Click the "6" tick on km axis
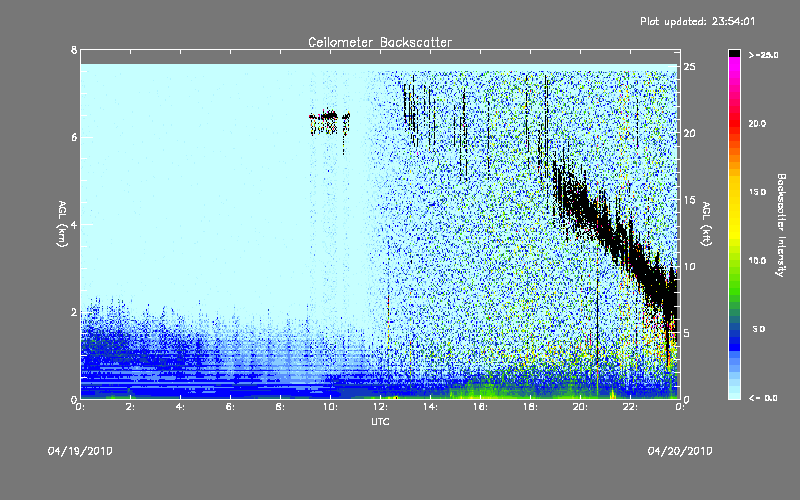 (74, 137)
